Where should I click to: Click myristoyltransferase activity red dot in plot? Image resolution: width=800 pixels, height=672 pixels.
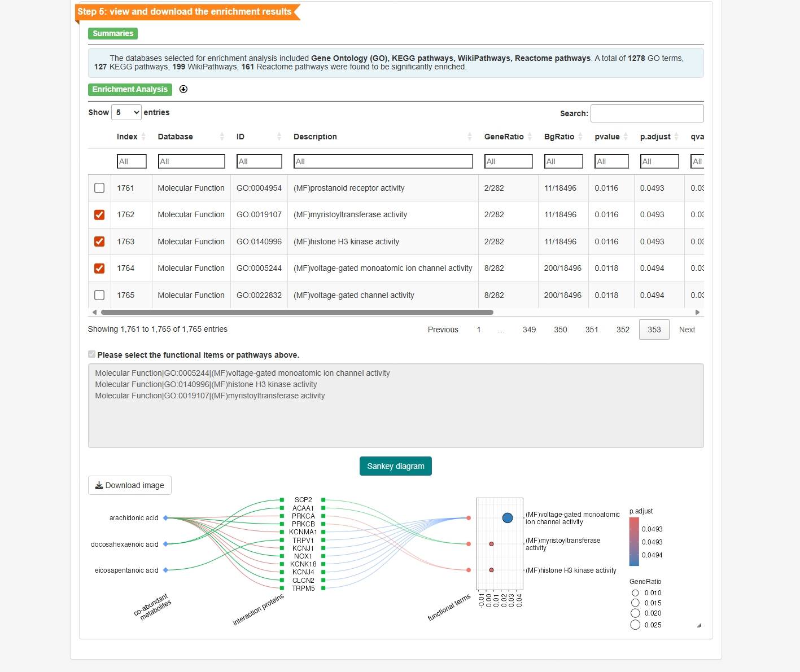[x=491, y=544]
